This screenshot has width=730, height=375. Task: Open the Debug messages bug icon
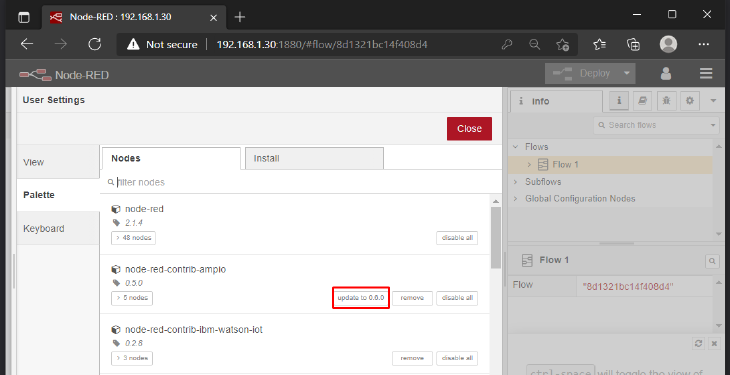[x=666, y=101]
